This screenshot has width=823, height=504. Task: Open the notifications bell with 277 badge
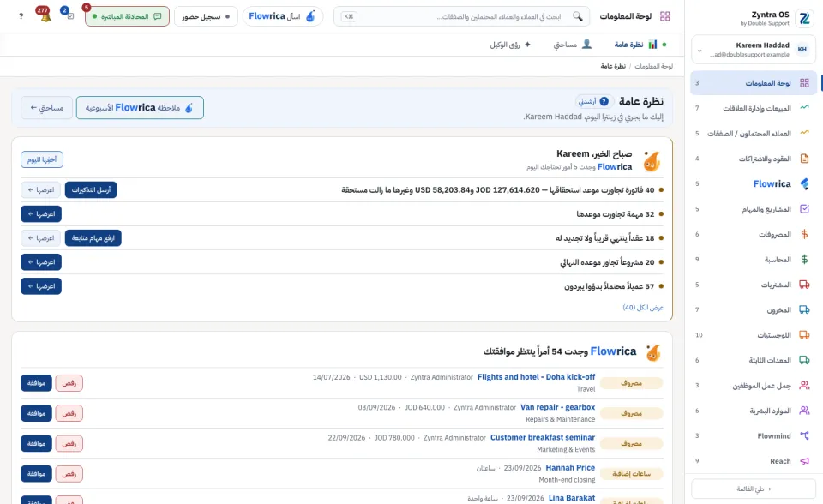point(45,15)
